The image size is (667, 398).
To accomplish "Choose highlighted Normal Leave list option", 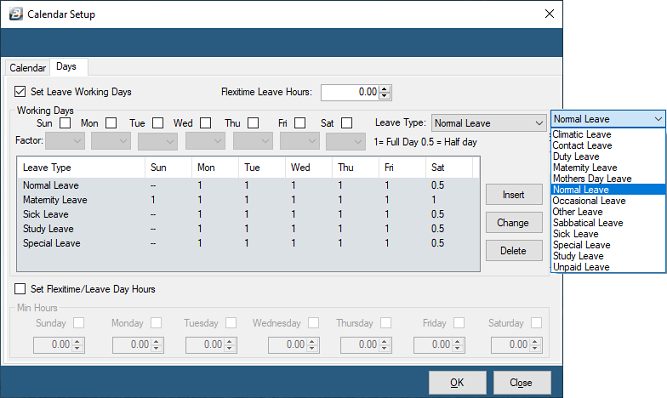I will [x=608, y=190].
